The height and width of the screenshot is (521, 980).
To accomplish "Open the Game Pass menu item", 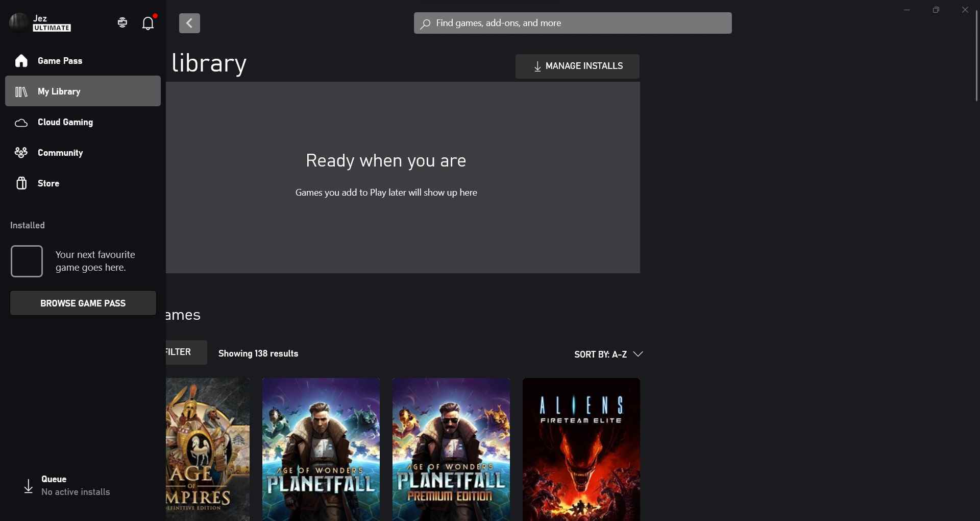I will tap(83, 61).
